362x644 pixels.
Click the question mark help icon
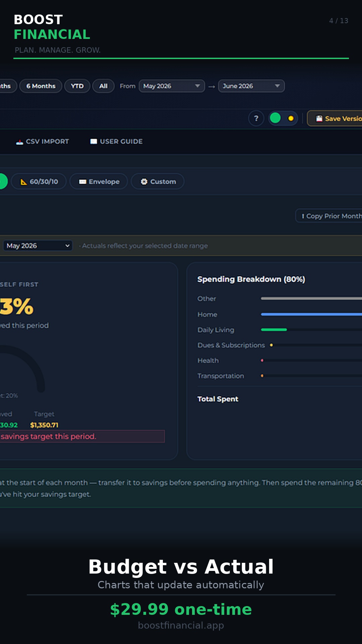coord(256,118)
